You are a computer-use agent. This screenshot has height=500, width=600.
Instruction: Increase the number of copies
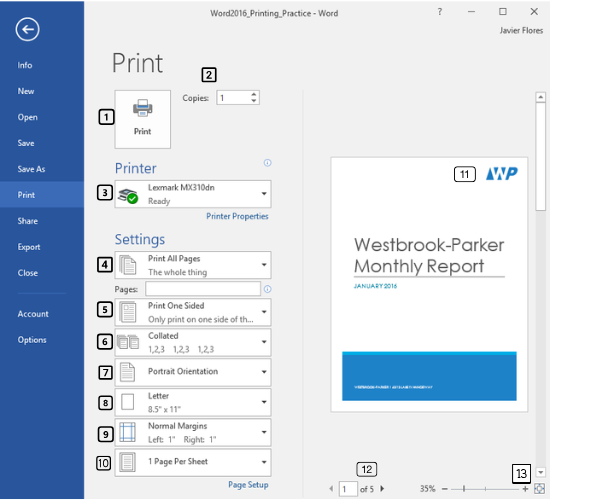(254, 94)
